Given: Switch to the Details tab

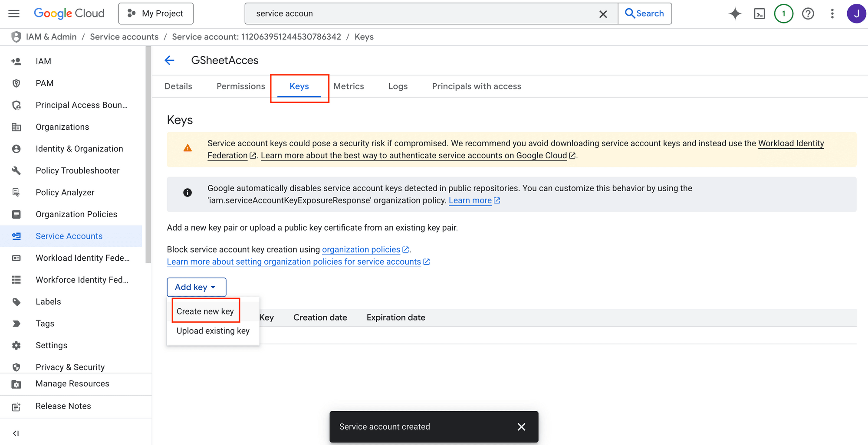Looking at the screenshot, I should coord(178,86).
